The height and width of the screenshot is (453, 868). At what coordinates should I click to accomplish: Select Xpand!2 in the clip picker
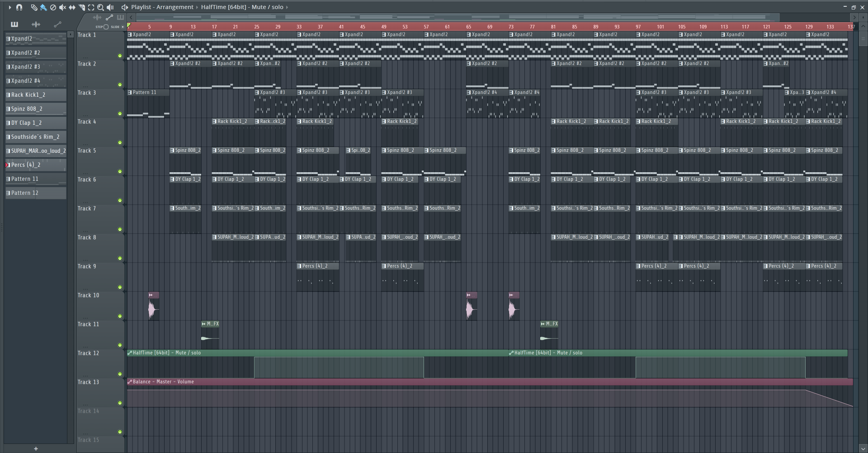[x=36, y=39]
